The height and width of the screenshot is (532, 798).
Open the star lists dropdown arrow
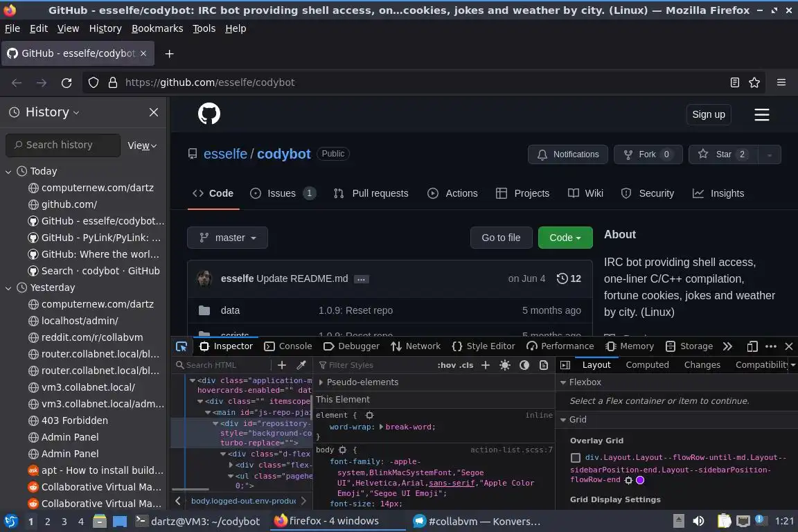tap(769, 154)
